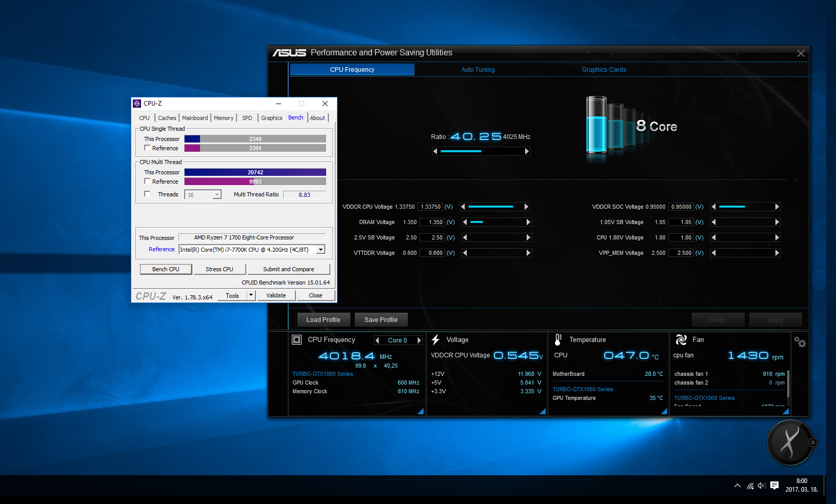Enable the Threads checkbox in CPU-Z

click(147, 194)
